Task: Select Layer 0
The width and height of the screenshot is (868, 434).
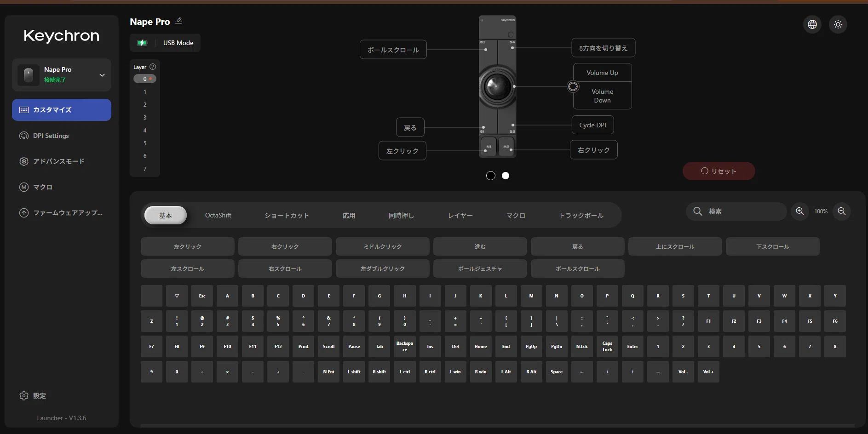Action: pos(145,79)
